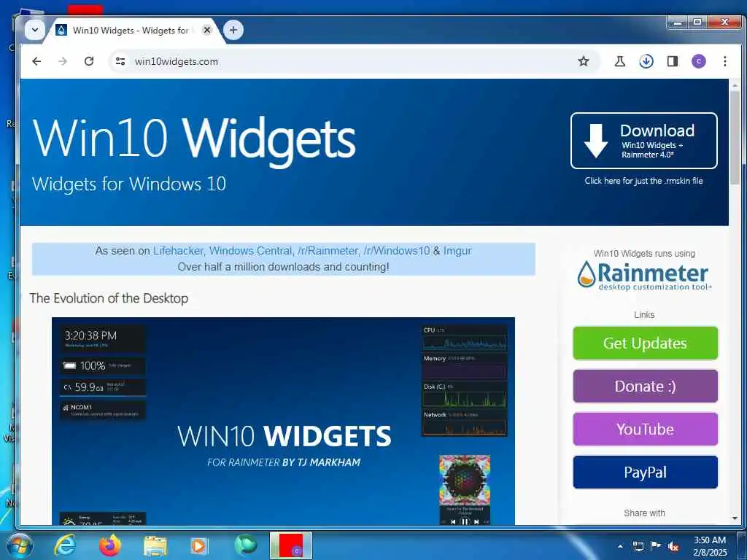Open the media player taskbar icon
The width and height of the screenshot is (747, 560).
tap(198, 546)
